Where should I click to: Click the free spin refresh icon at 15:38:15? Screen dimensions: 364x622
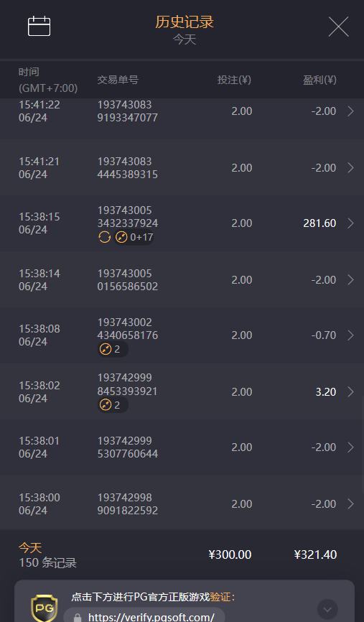click(104, 237)
